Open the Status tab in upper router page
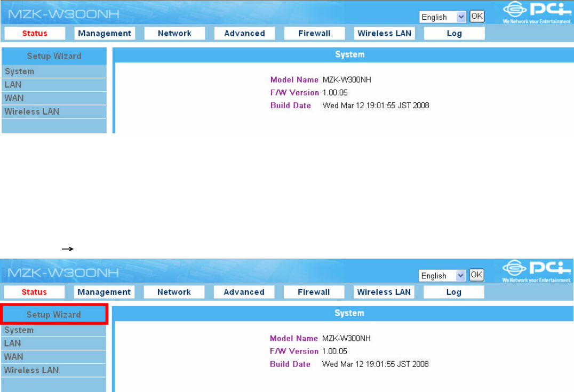 point(35,33)
